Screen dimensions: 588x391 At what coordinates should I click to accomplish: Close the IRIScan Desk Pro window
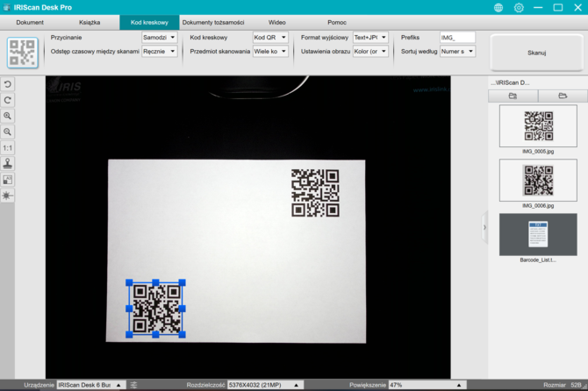(x=577, y=8)
